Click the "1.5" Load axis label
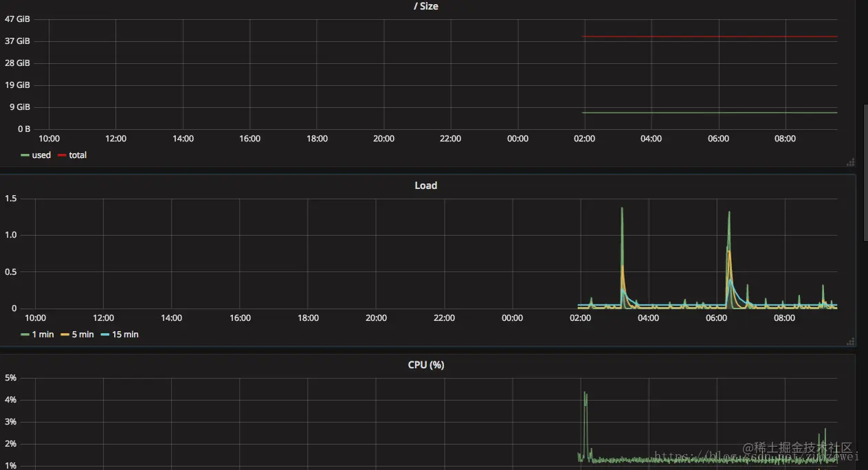This screenshot has width=868, height=470. tap(10, 199)
